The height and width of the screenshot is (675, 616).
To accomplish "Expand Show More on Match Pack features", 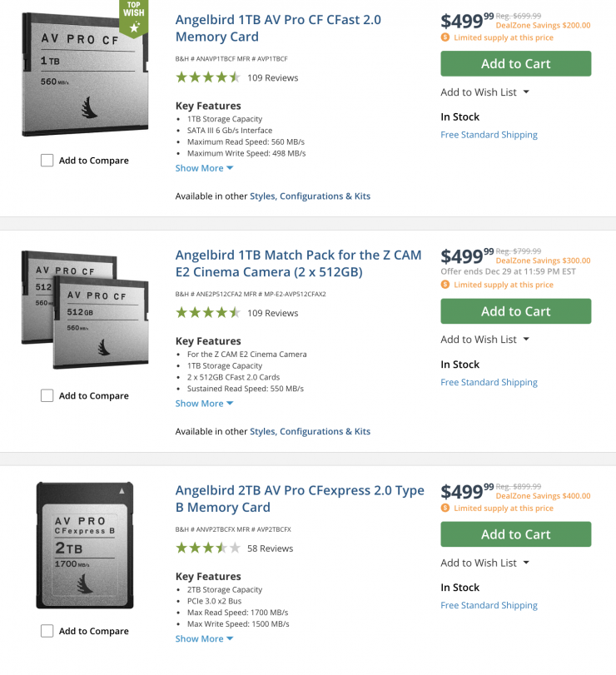I will [204, 404].
